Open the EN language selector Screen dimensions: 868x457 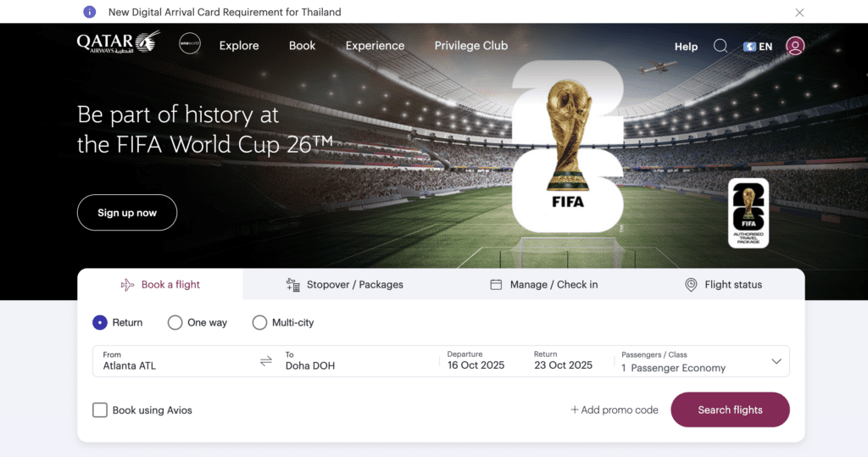pos(757,47)
